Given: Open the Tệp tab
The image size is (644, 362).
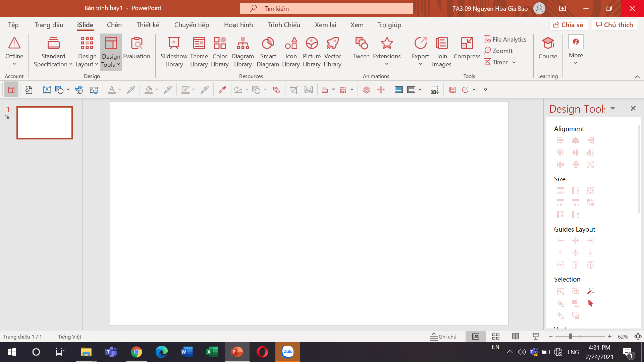Looking at the screenshot, I should 13,25.
